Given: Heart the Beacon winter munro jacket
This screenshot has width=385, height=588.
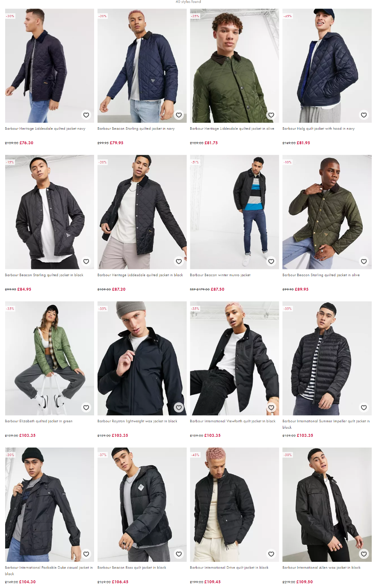Looking at the screenshot, I should pyautogui.click(x=271, y=261).
